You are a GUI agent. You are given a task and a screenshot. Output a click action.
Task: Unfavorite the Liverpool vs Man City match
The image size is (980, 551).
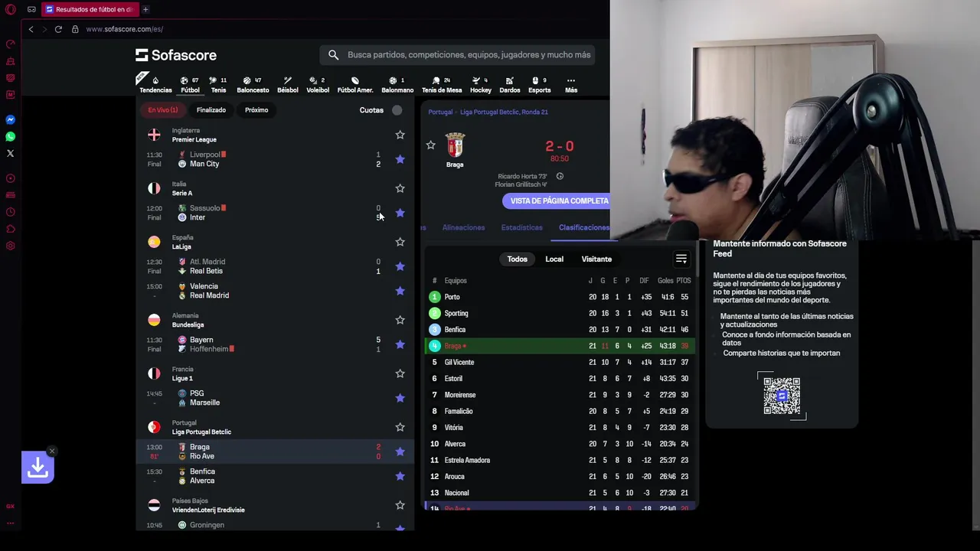(400, 159)
